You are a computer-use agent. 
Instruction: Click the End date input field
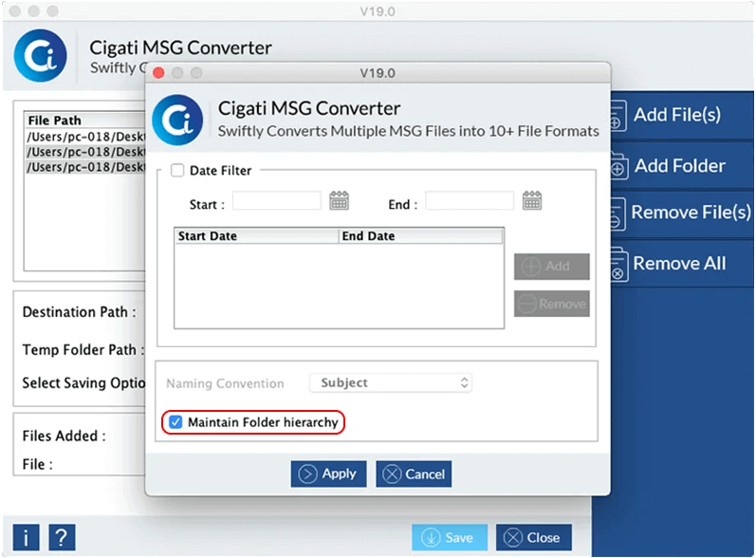click(470, 200)
